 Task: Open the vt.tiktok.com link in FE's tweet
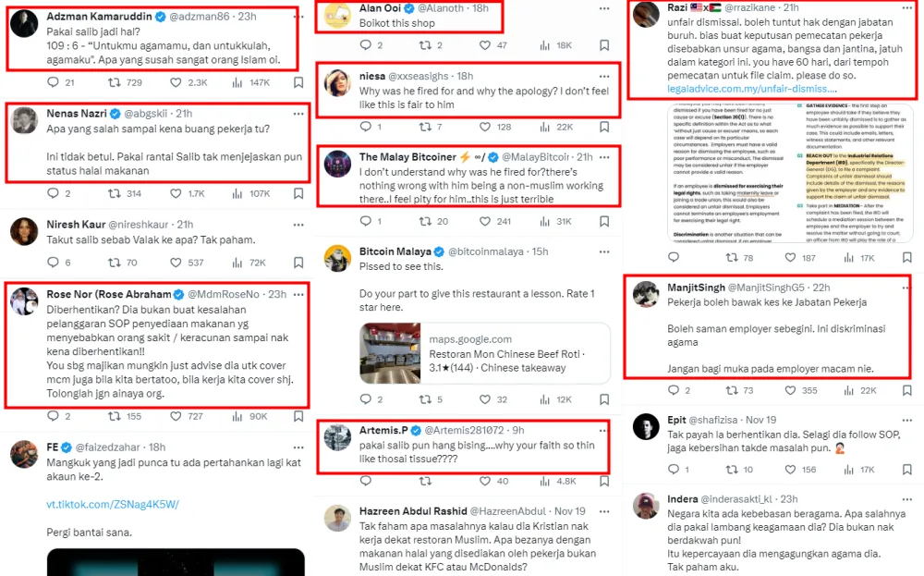click(113, 505)
